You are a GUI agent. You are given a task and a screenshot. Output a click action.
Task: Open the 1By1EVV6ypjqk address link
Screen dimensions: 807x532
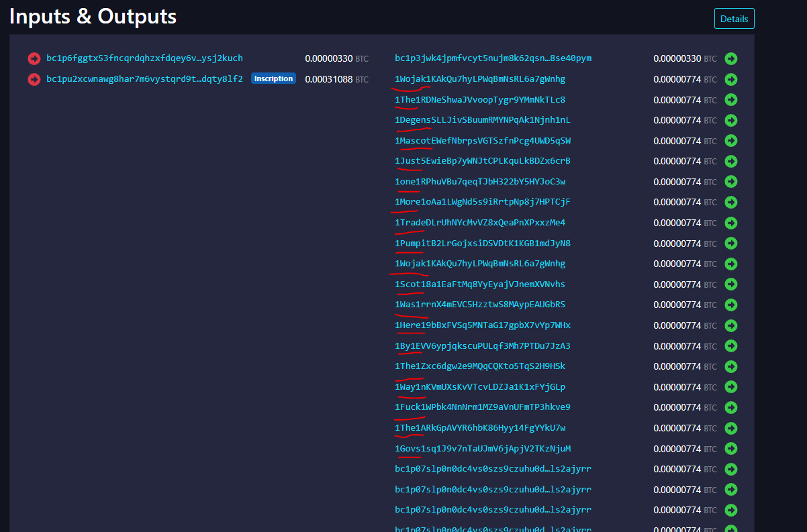point(482,346)
